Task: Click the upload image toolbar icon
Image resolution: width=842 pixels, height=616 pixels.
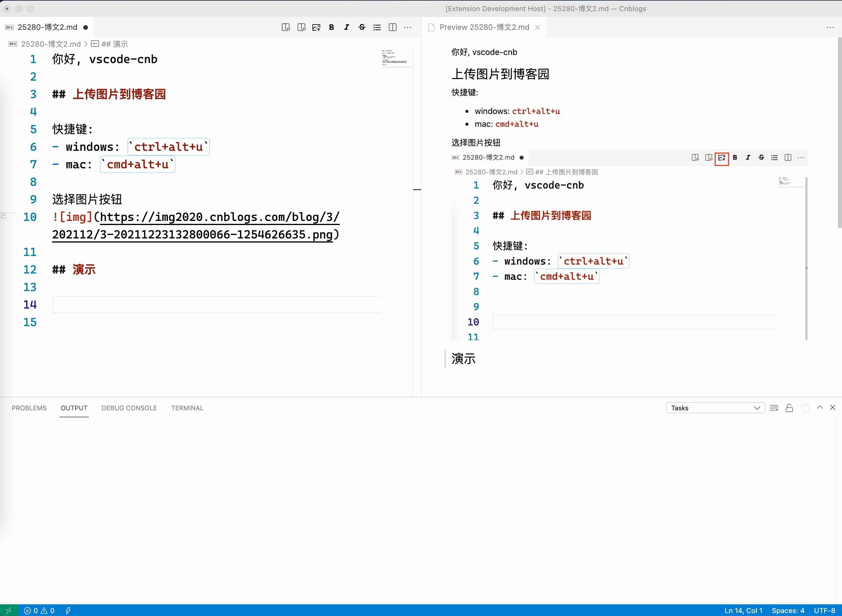Action: pyautogui.click(x=316, y=27)
